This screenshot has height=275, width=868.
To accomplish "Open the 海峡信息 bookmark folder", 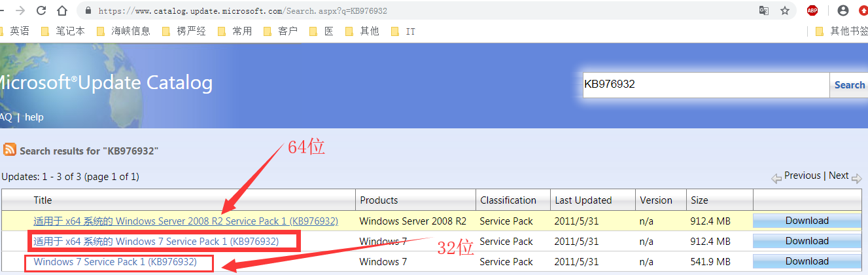I will click(123, 31).
